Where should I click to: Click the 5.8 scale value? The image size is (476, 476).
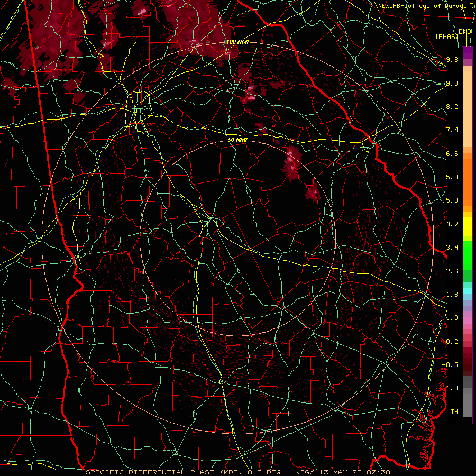click(452, 177)
